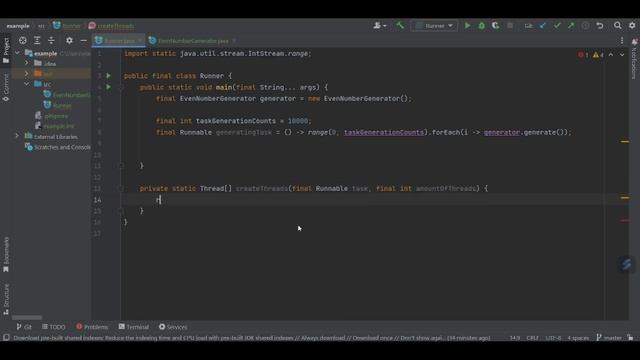Change UTF-8 encoding in status bar
Viewport: 640px width, 360px height.
click(x=553, y=338)
